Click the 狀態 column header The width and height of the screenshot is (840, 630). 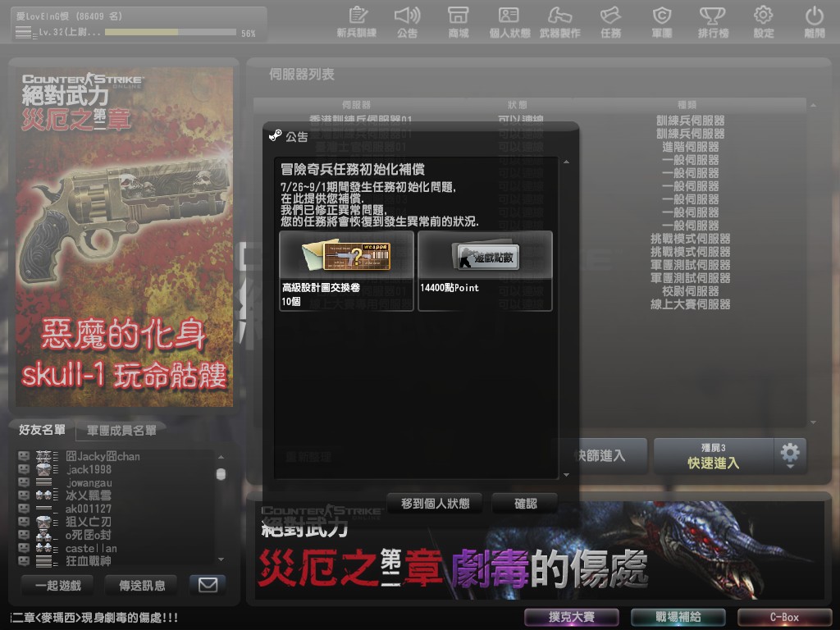[518, 105]
